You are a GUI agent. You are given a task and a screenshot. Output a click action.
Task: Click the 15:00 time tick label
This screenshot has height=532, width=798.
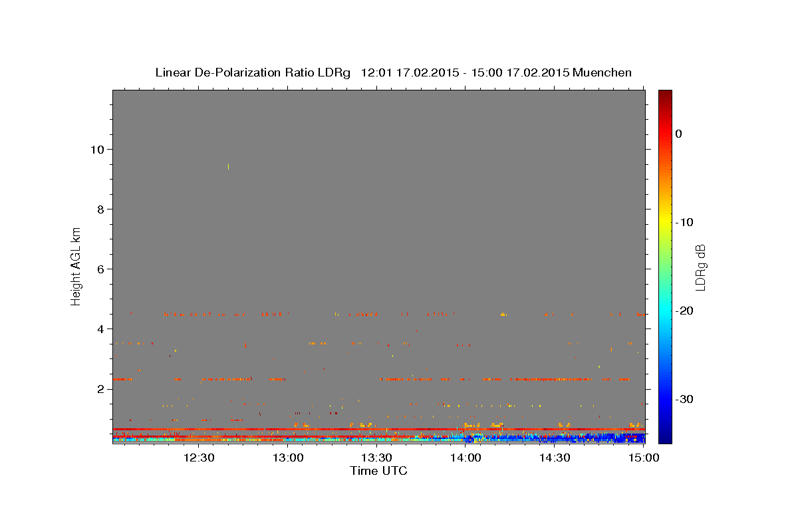click(644, 458)
